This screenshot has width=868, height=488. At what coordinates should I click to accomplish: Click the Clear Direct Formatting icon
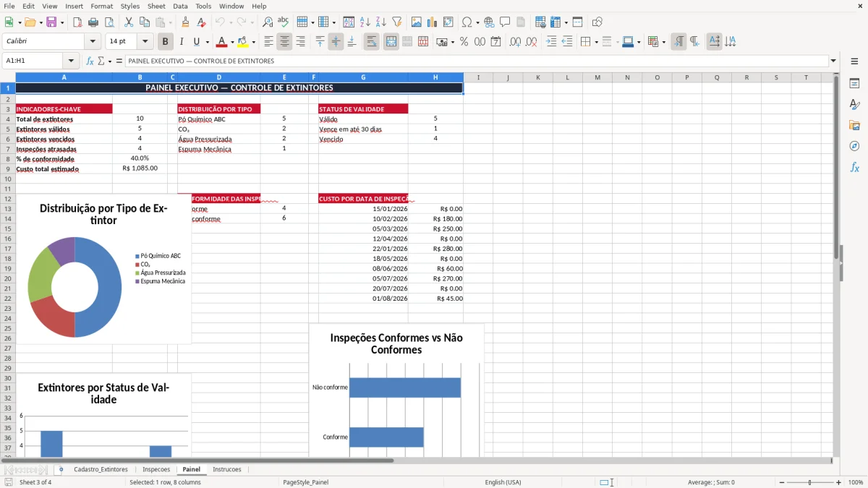pos(201,22)
